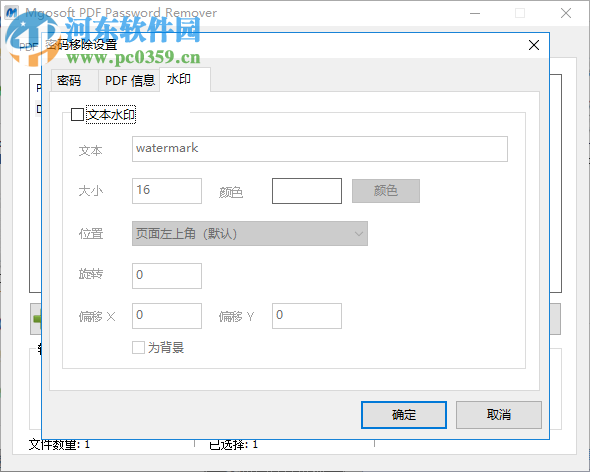Click the 旋转 value field
Screen dimensions: 590x472
pyautogui.click(x=167, y=276)
